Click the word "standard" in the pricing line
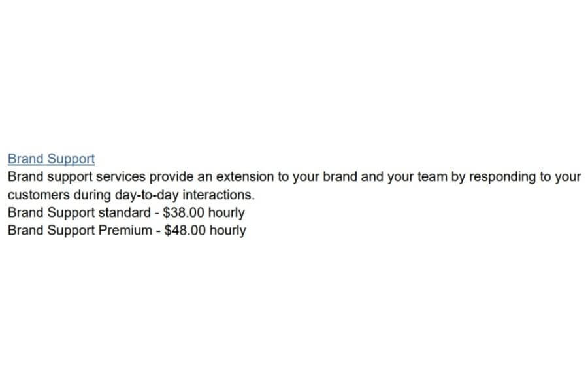The height and width of the screenshot is (392, 588). coord(124,213)
